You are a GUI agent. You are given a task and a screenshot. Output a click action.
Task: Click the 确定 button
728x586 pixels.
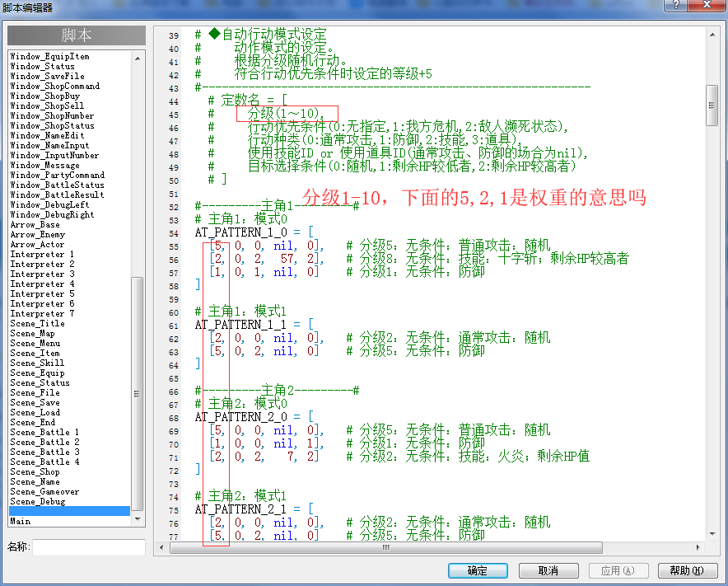pyautogui.click(x=478, y=570)
